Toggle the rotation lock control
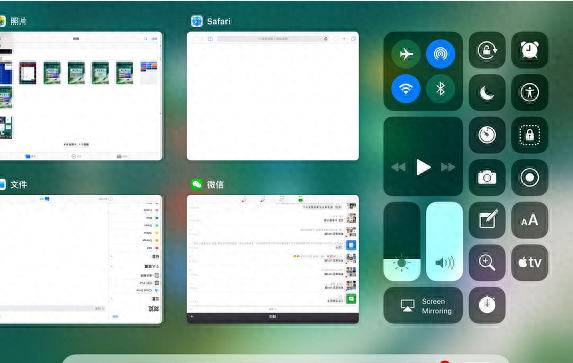 [x=487, y=50]
